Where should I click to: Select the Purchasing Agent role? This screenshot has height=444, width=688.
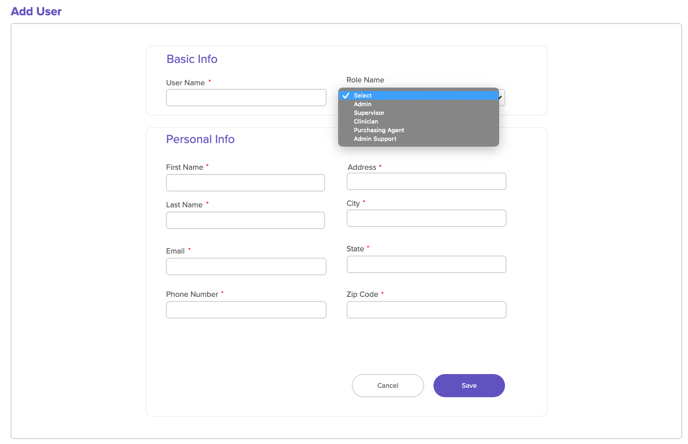(379, 130)
